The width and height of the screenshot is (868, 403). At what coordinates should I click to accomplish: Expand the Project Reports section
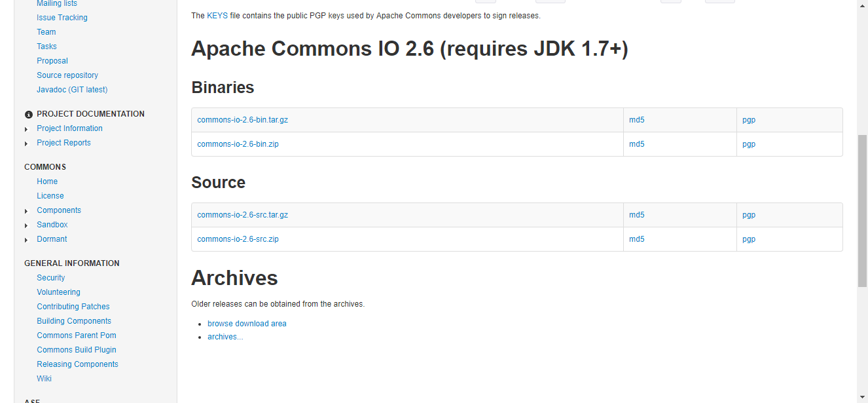click(x=26, y=143)
